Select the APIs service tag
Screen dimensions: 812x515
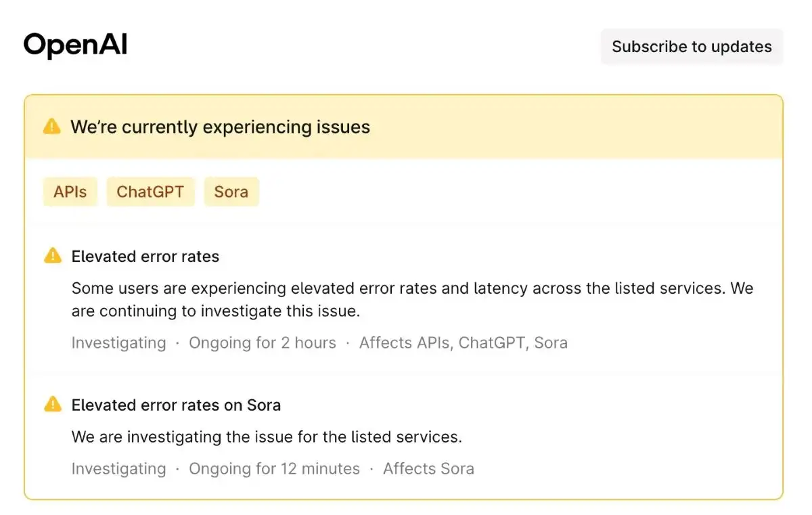70,192
